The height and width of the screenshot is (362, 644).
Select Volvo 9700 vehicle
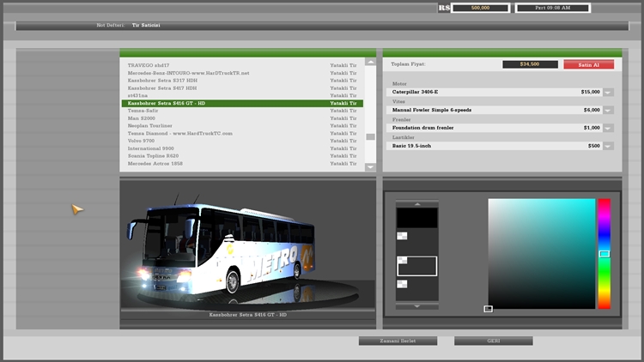[x=242, y=141]
